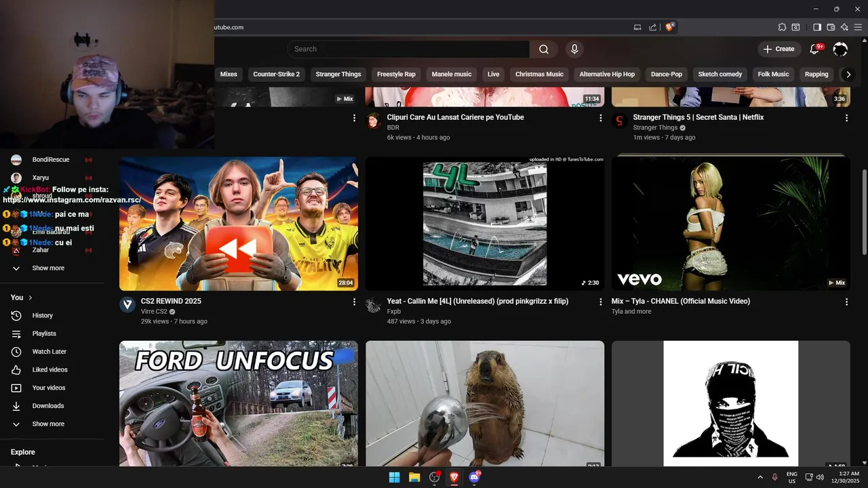Open the BondiRescue subscription avatar
868x488 pixels.
tap(16, 160)
